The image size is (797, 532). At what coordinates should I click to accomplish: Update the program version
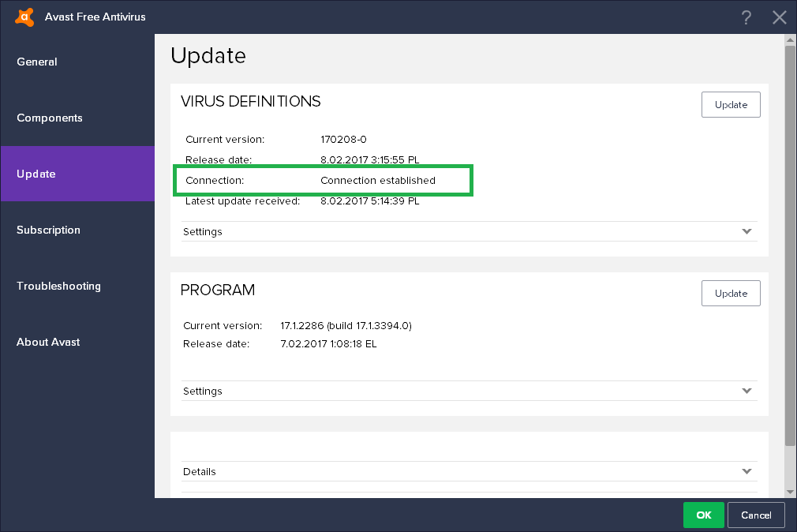click(731, 293)
